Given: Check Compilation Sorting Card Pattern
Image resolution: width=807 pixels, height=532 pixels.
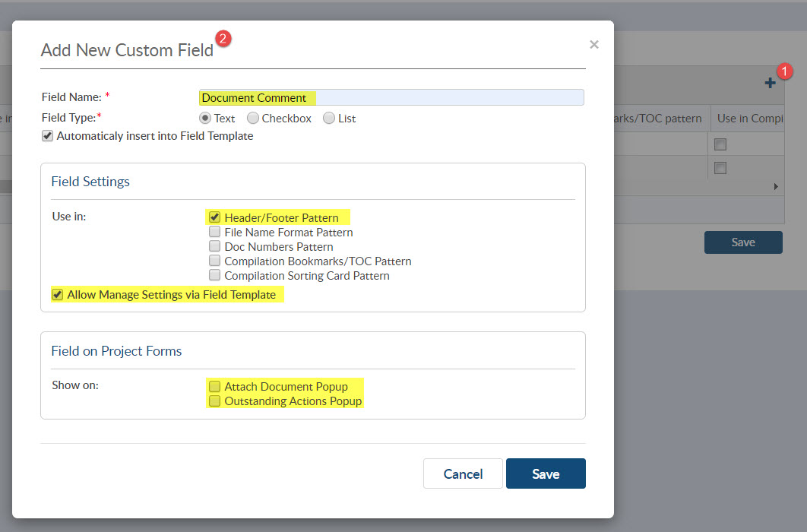Looking at the screenshot, I should pos(215,275).
